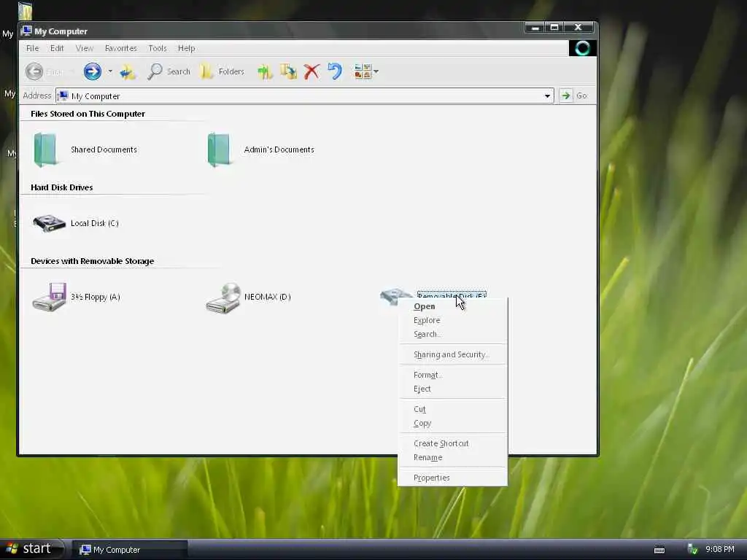Open the Tools menu
Screen dimensions: 747x560
pyautogui.click(x=158, y=48)
